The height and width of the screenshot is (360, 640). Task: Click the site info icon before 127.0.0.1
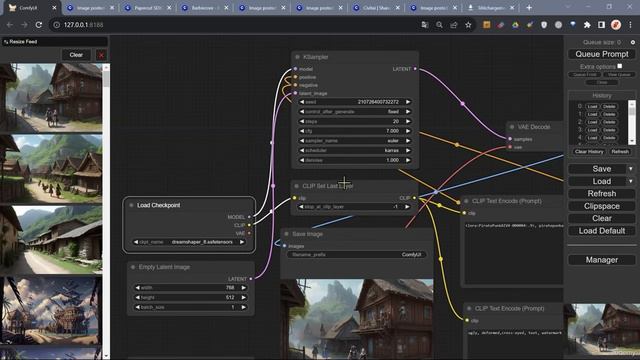tap(56, 25)
